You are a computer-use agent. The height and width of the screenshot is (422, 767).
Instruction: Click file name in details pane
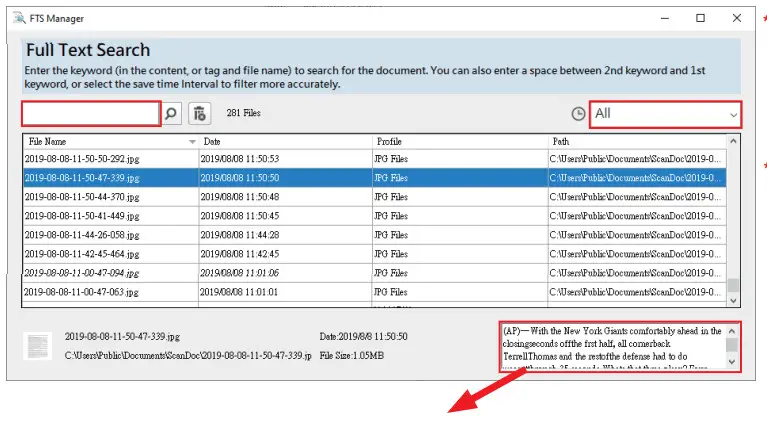coord(122,337)
